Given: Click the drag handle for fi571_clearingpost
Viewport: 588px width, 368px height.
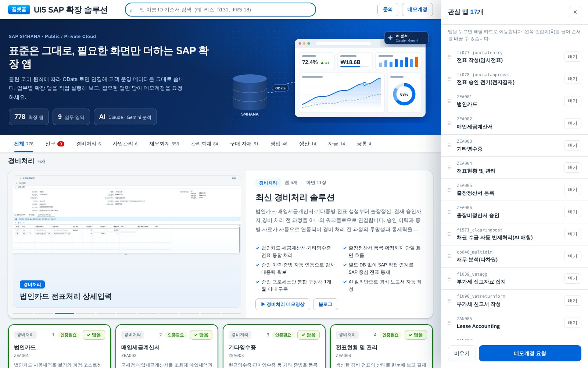Looking at the screenshot, I should (x=449, y=234).
